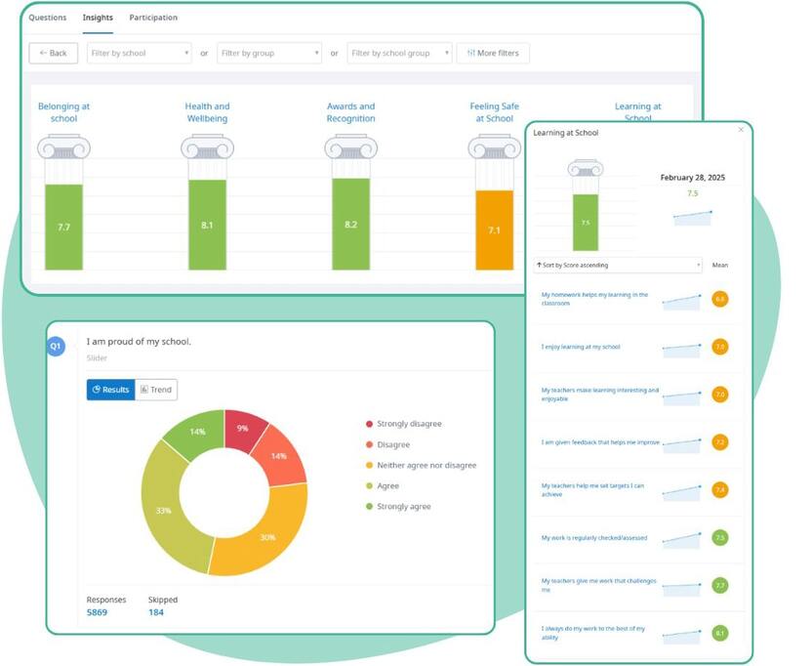Switch to the Questions tab

click(48, 17)
